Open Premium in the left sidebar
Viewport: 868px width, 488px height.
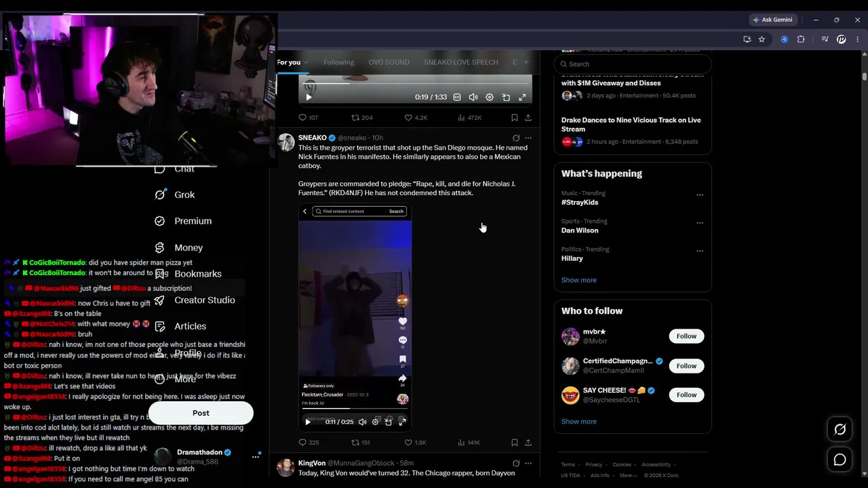(x=182, y=221)
